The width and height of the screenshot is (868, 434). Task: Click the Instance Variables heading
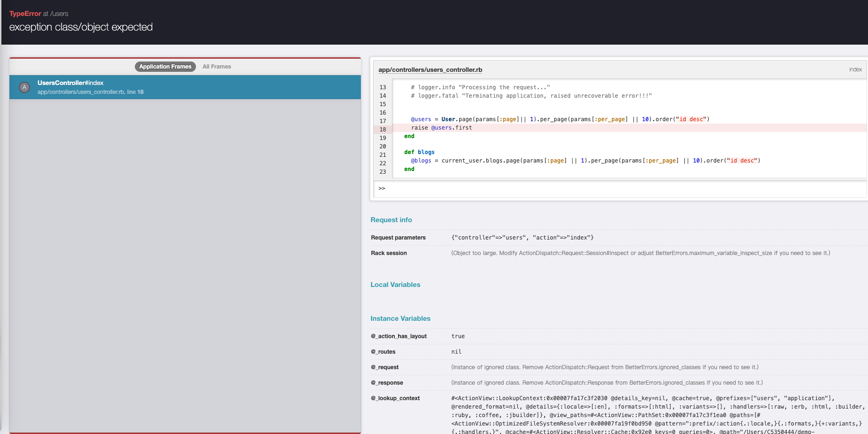(x=400, y=318)
